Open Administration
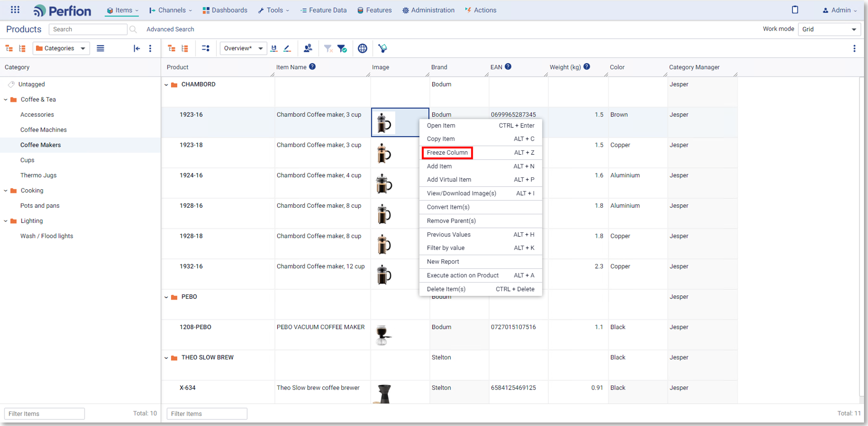Image resolution: width=868 pixels, height=426 pixels. click(x=428, y=10)
